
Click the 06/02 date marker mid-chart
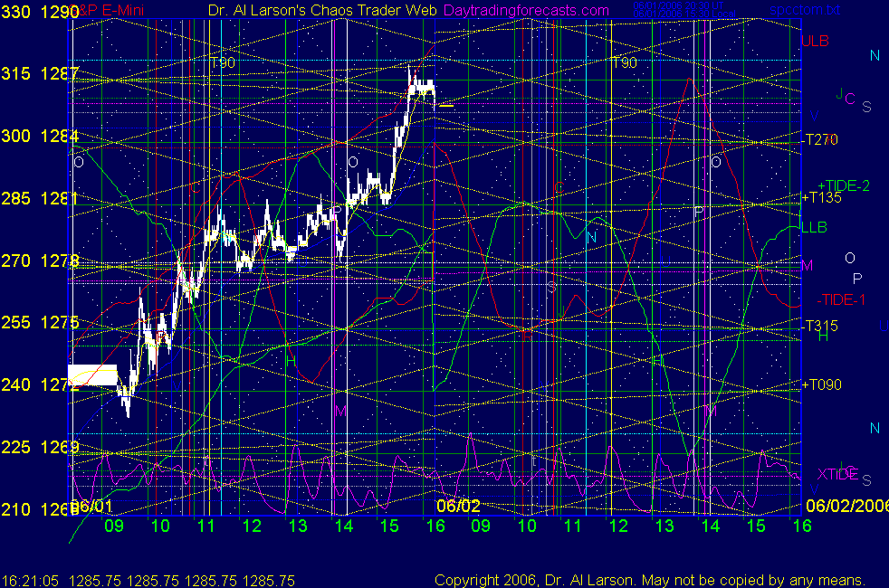point(458,506)
